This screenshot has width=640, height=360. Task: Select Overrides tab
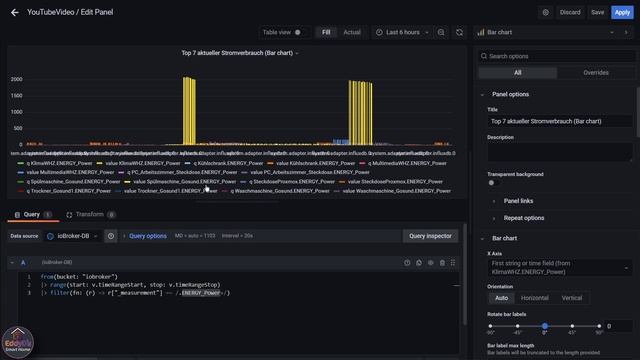[x=596, y=73]
